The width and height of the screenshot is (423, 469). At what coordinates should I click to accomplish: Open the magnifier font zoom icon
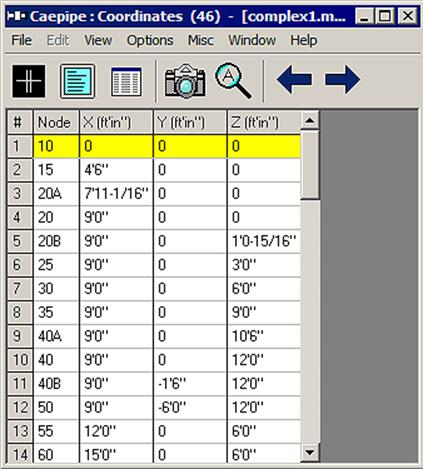233,80
